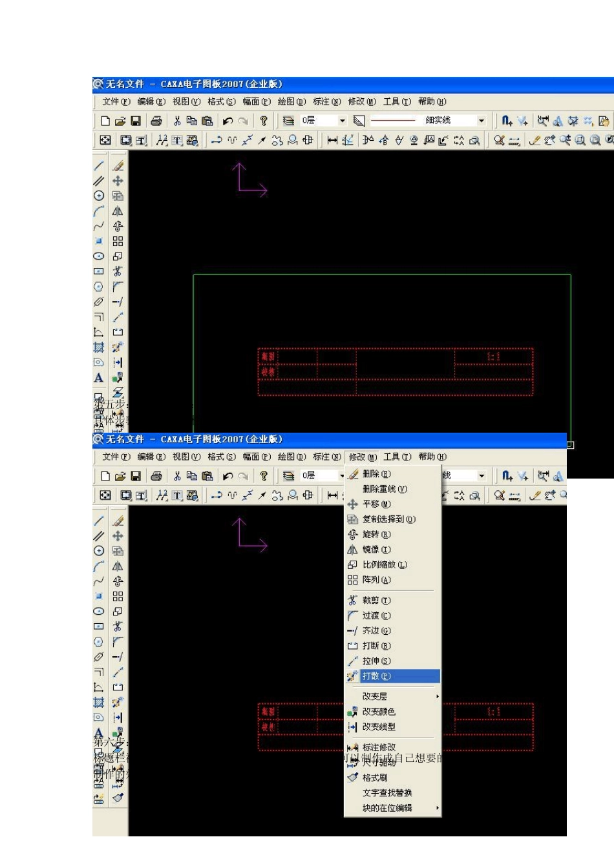Image resolution: width=614 pixels, height=868 pixels.
Task: Click the layer manager icon beside 0层 in upper toolbar
Action: click(288, 121)
